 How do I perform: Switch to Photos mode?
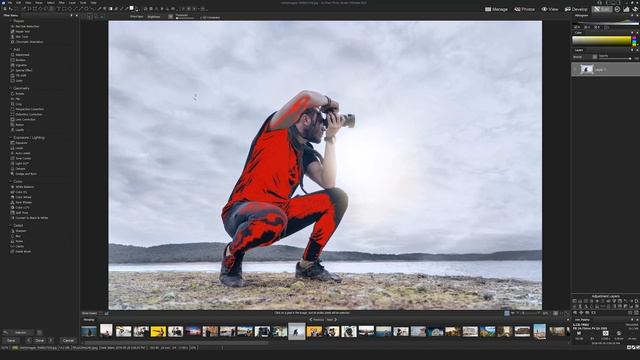pyautogui.click(x=524, y=9)
